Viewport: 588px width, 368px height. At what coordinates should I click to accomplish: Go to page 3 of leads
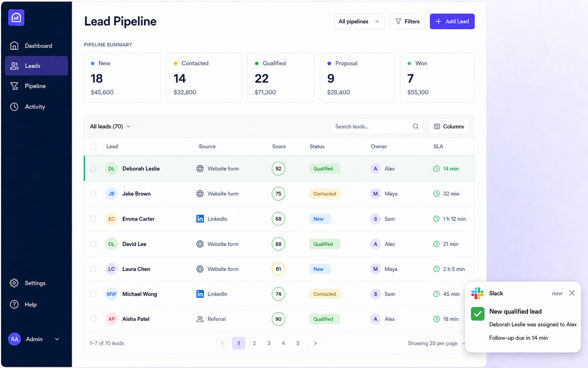[x=269, y=343]
